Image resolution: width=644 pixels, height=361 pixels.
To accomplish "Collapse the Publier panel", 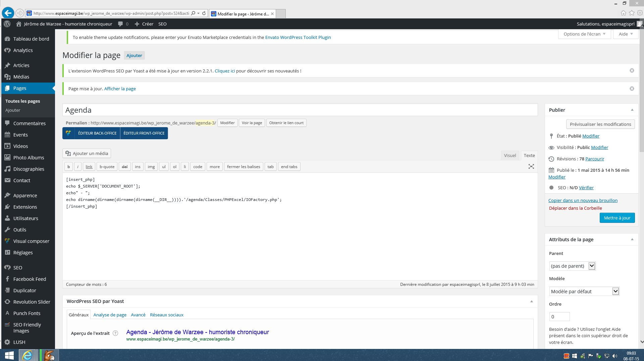I will coord(632,110).
